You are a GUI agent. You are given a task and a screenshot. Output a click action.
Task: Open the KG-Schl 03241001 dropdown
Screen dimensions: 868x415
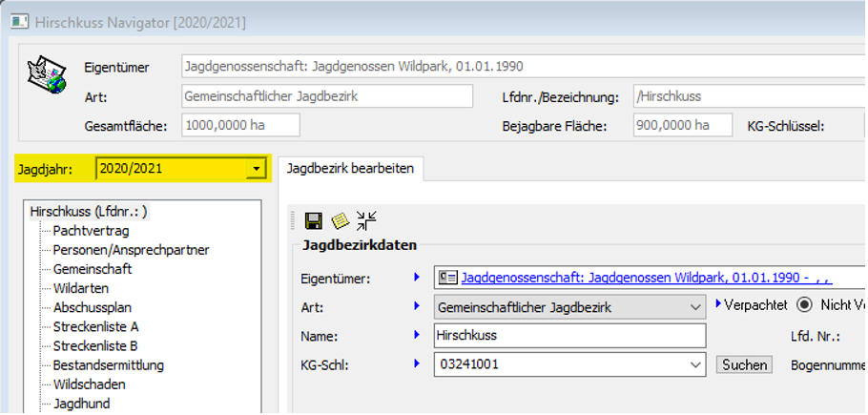pyautogui.click(x=694, y=364)
